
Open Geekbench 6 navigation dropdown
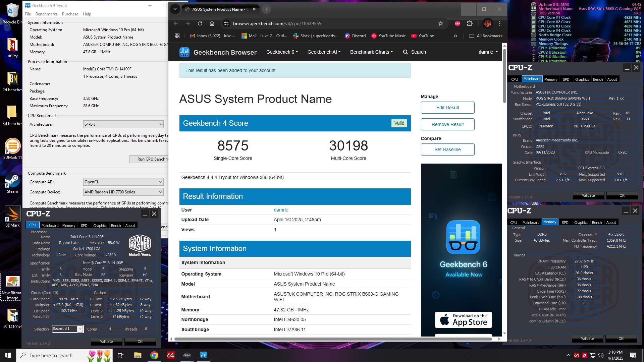[282, 52]
